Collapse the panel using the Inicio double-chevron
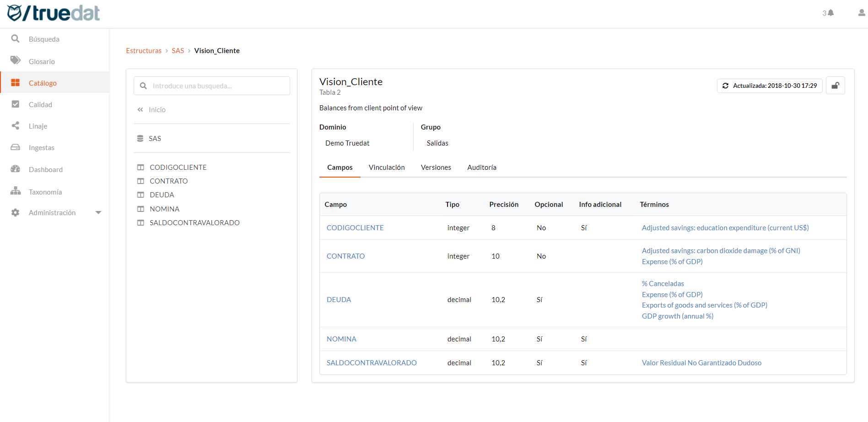The image size is (868, 422). [x=140, y=109]
